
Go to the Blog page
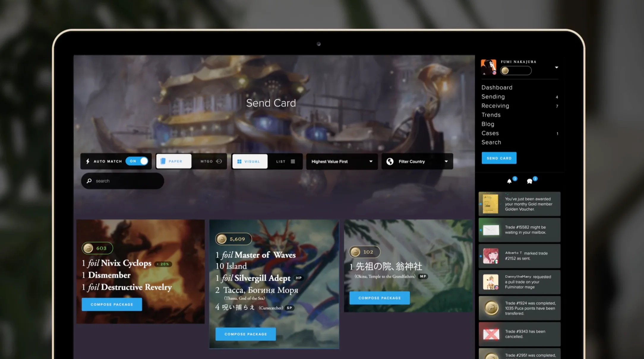[488, 124]
